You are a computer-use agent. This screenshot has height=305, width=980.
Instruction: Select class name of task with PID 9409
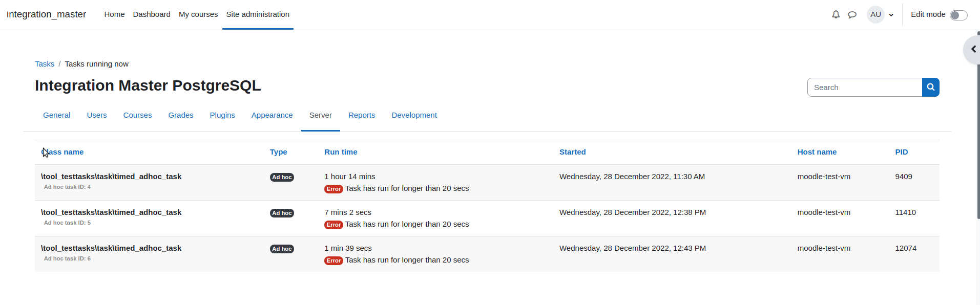111,177
